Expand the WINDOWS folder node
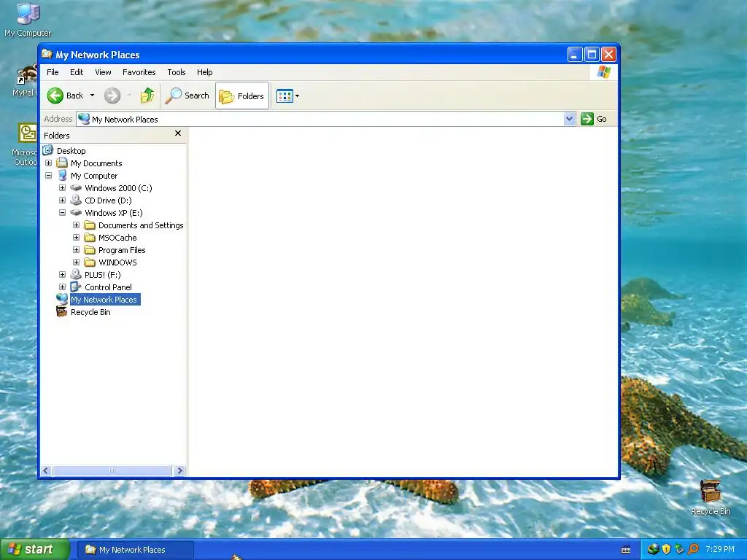747x560 pixels. click(76, 262)
